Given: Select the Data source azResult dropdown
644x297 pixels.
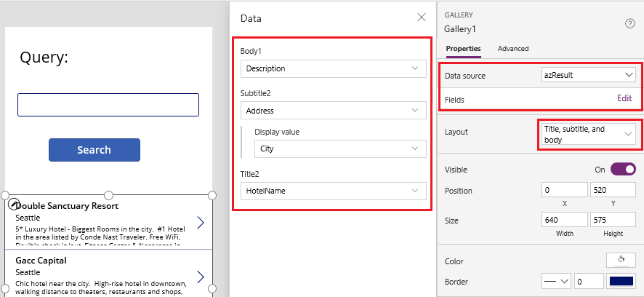Looking at the screenshot, I should pos(589,75).
